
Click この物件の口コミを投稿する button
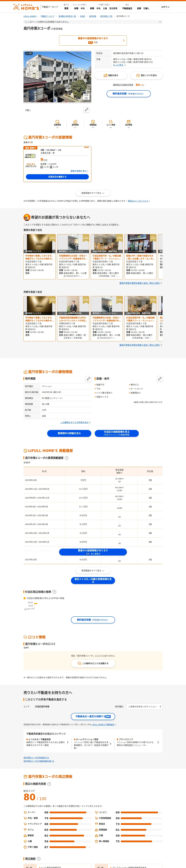click(93, 663)
